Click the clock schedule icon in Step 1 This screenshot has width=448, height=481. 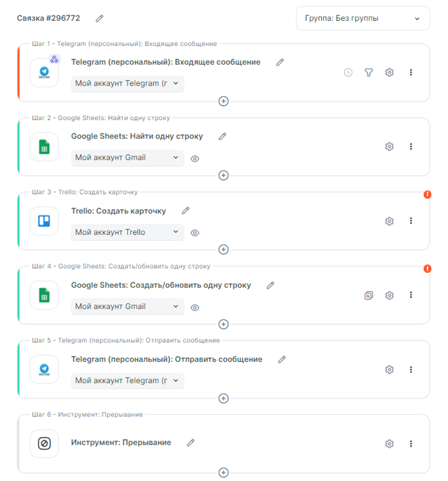[348, 73]
